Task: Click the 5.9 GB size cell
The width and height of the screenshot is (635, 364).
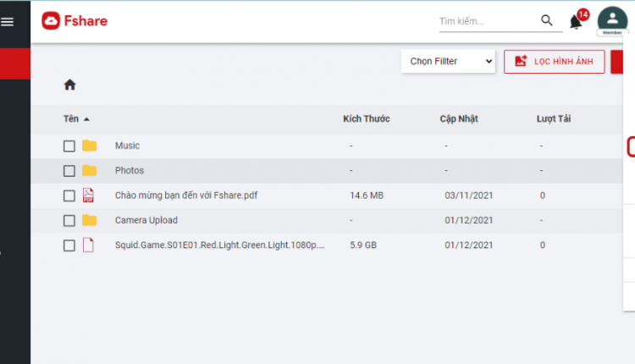Action: [x=363, y=245]
